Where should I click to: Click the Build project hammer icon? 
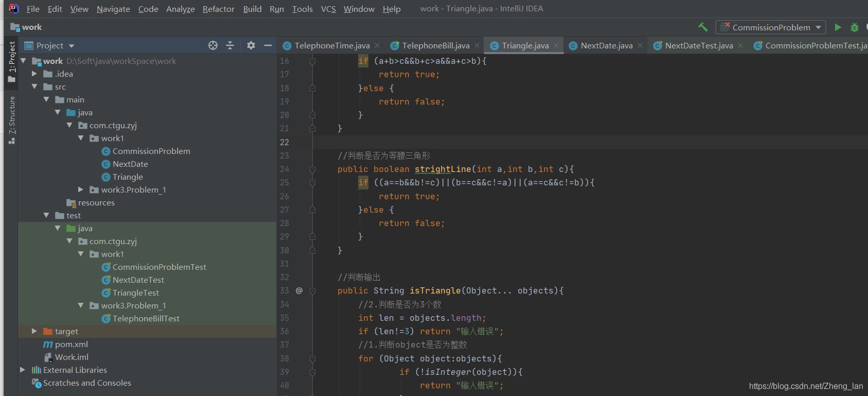703,27
